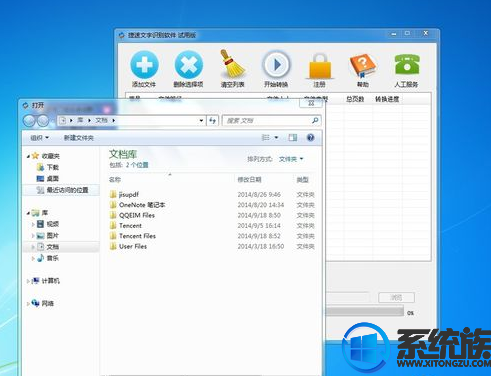
Task: Click the search magnifier icon
Action: (315, 120)
